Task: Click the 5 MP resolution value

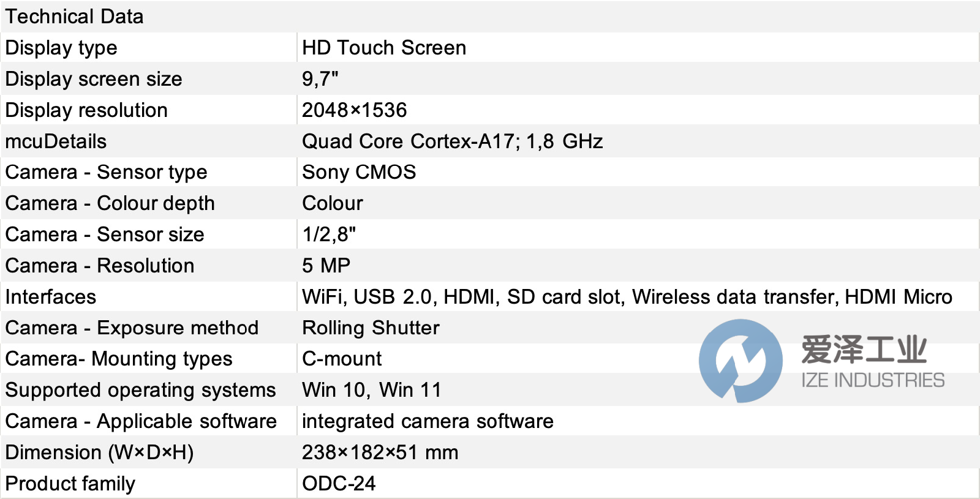Action: (x=326, y=266)
